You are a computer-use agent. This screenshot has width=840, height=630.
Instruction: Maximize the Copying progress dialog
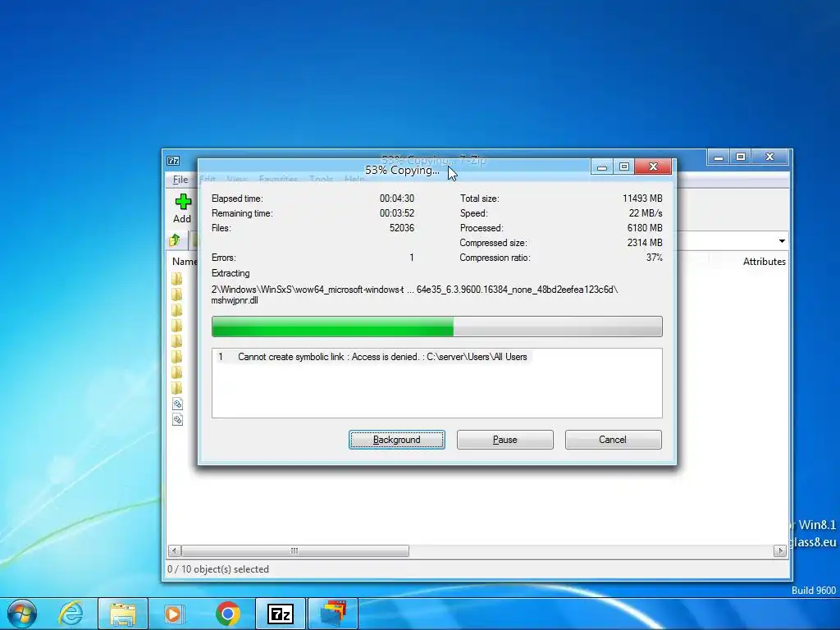[x=623, y=167]
